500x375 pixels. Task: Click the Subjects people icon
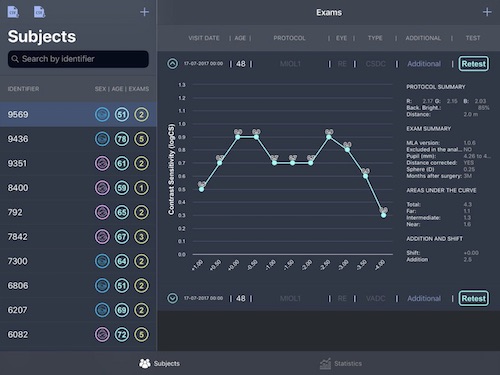[x=145, y=363]
